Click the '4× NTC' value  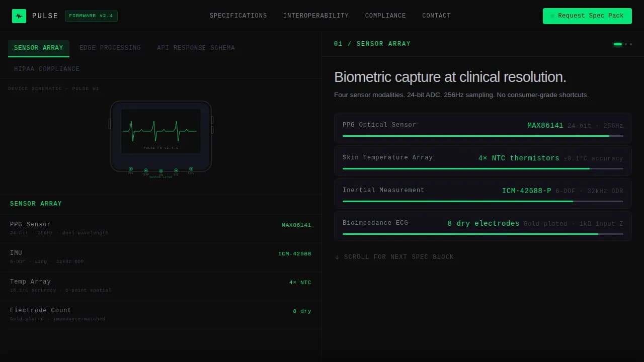300,283
